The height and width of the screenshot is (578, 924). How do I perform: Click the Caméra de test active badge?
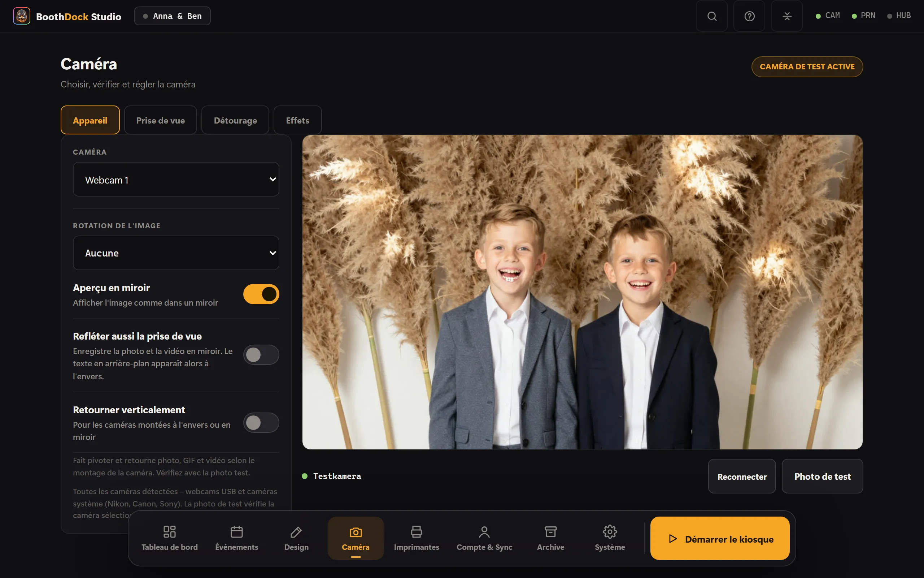click(x=807, y=66)
